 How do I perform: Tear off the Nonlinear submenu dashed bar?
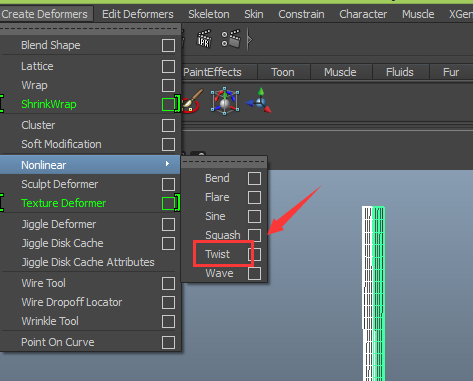pyautogui.click(x=224, y=162)
